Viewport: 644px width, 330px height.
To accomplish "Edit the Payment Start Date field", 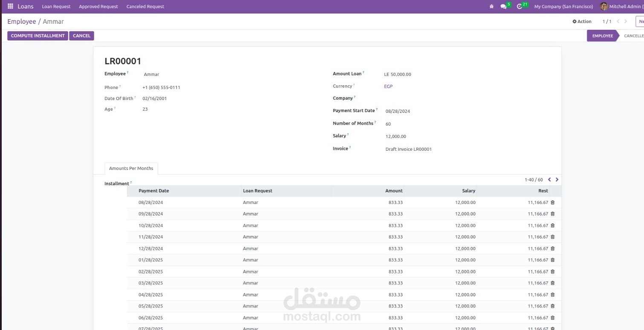I will click(398, 112).
